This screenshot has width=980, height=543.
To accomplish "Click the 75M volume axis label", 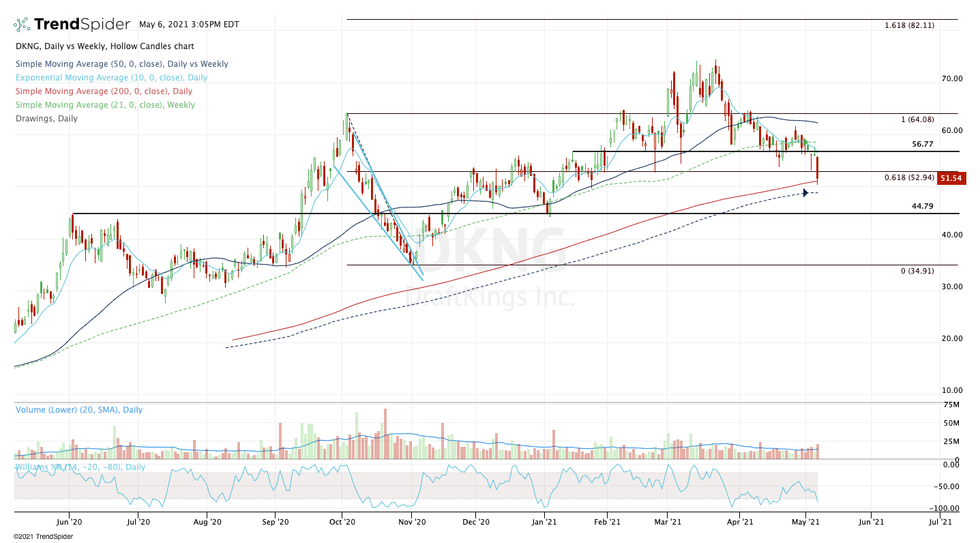I will pos(953,405).
